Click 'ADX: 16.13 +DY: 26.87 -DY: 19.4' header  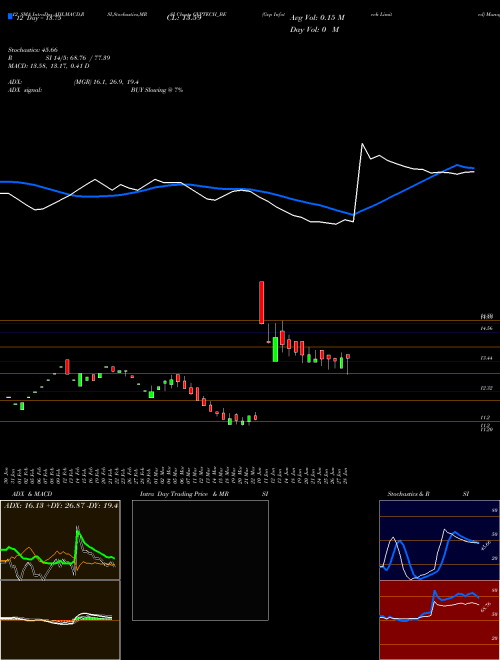coord(61,505)
